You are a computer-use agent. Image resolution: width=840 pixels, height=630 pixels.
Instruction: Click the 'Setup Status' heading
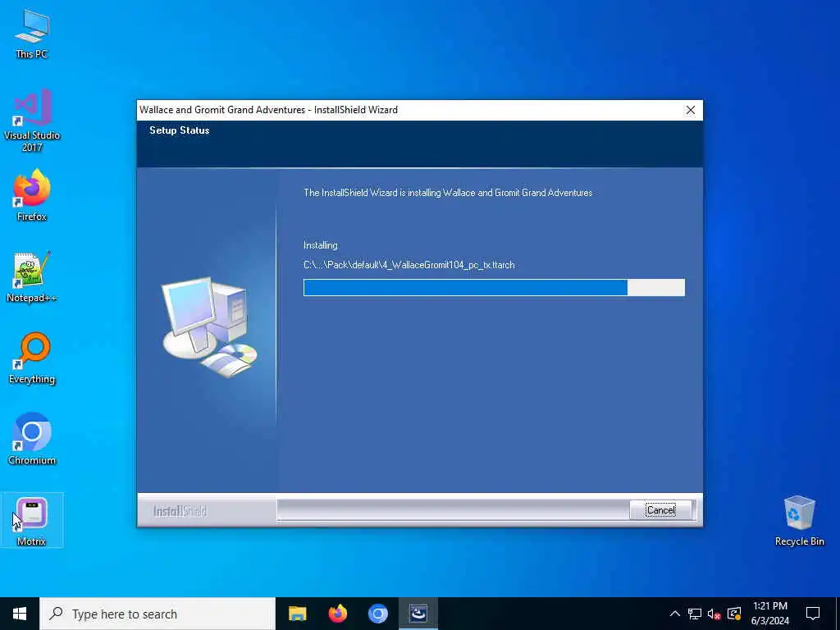tap(180, 130)
